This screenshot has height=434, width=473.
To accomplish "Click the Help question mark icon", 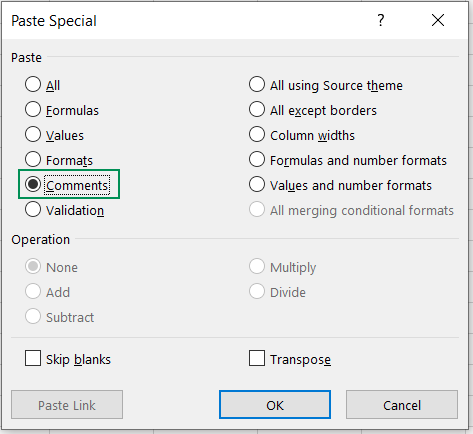I will pos(381,21).
